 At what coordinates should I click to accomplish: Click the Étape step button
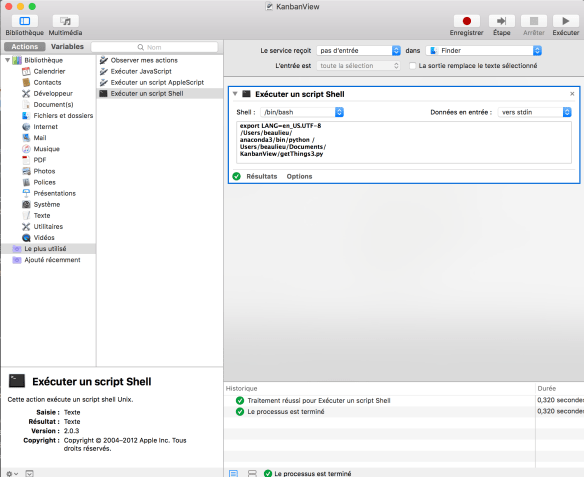point(502,21)
